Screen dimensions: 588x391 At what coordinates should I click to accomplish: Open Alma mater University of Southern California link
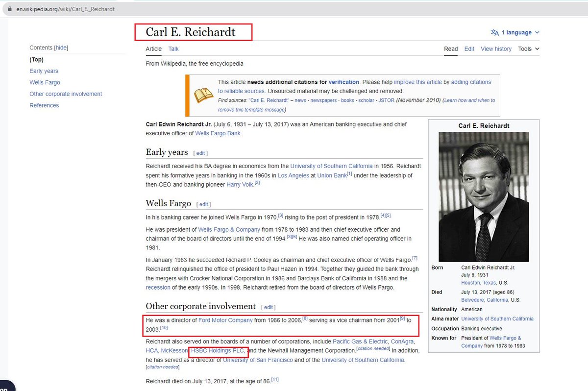497,318
